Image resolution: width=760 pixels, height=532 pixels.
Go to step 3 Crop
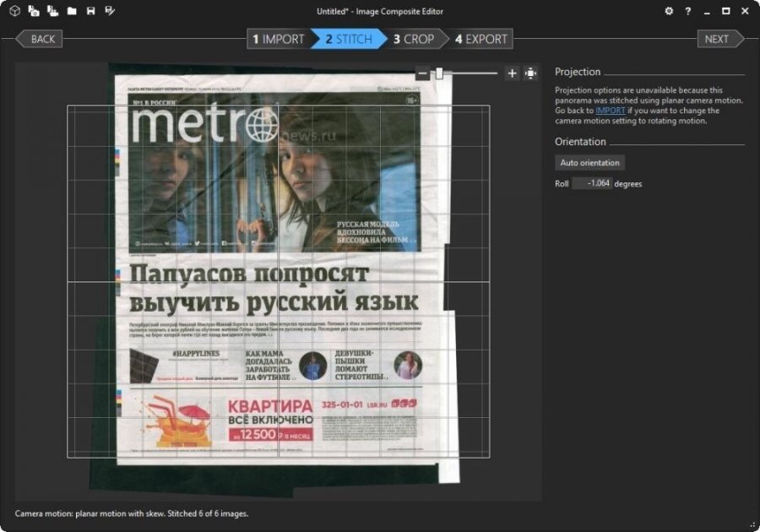(x=414, y=39)
